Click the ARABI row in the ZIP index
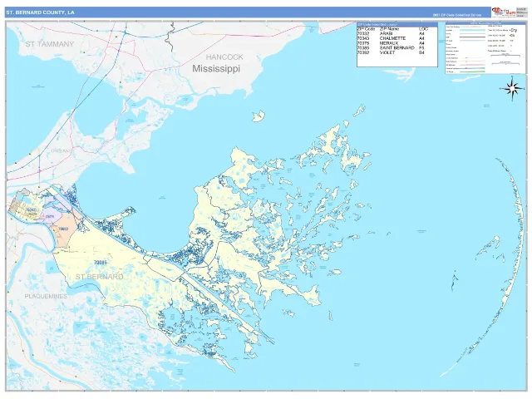Screen dimensions: 532x399 pyautogui.click(x=391, y=34)
